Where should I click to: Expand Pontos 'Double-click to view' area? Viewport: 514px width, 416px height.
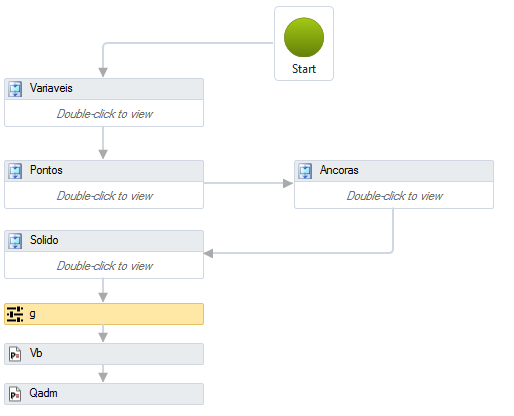104,195
